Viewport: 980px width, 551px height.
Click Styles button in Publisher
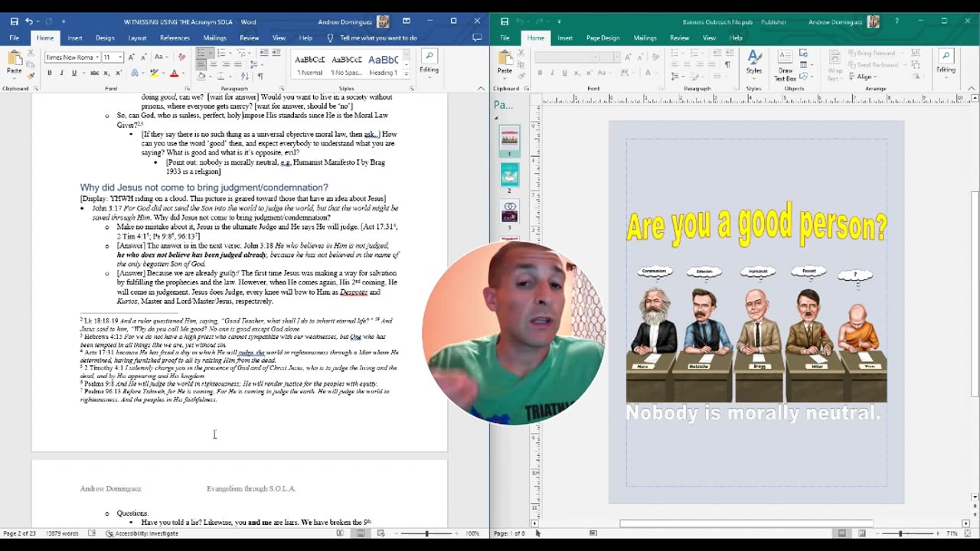(x=753, y=63)
